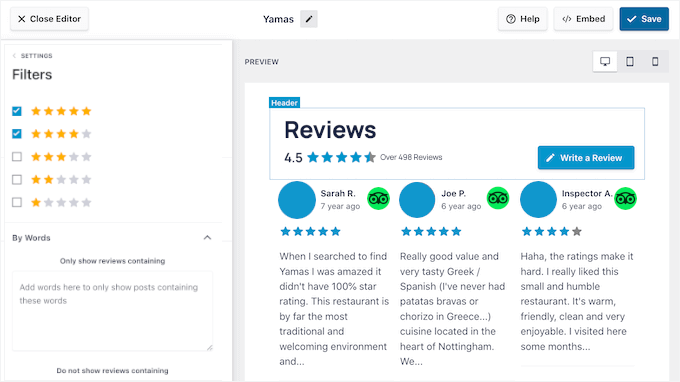The width and height of the screenshot is (680, 382).
Task: Close the editor
Action: pos(49,19)
